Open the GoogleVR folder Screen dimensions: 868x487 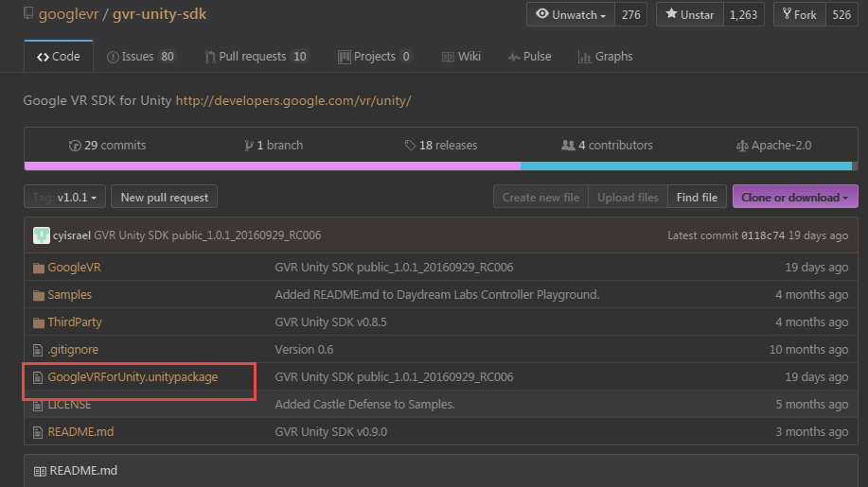74,268
